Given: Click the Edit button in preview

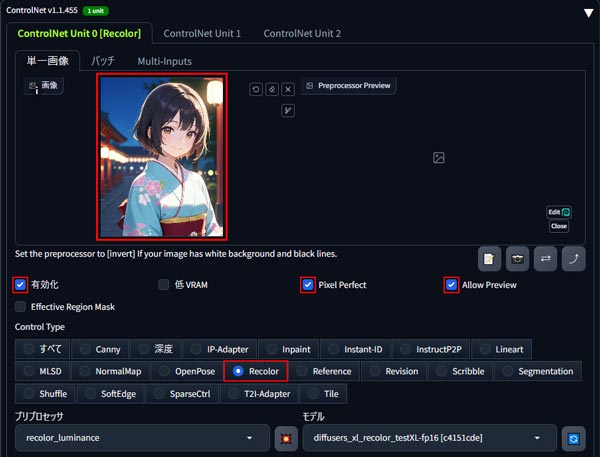Looking at the screenshot, I should pos(559,212).
